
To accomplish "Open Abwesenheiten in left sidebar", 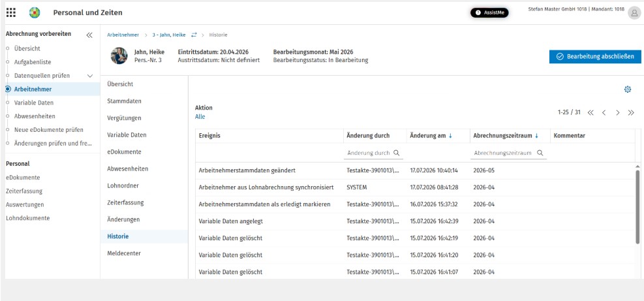I will (x=35, y=116).
